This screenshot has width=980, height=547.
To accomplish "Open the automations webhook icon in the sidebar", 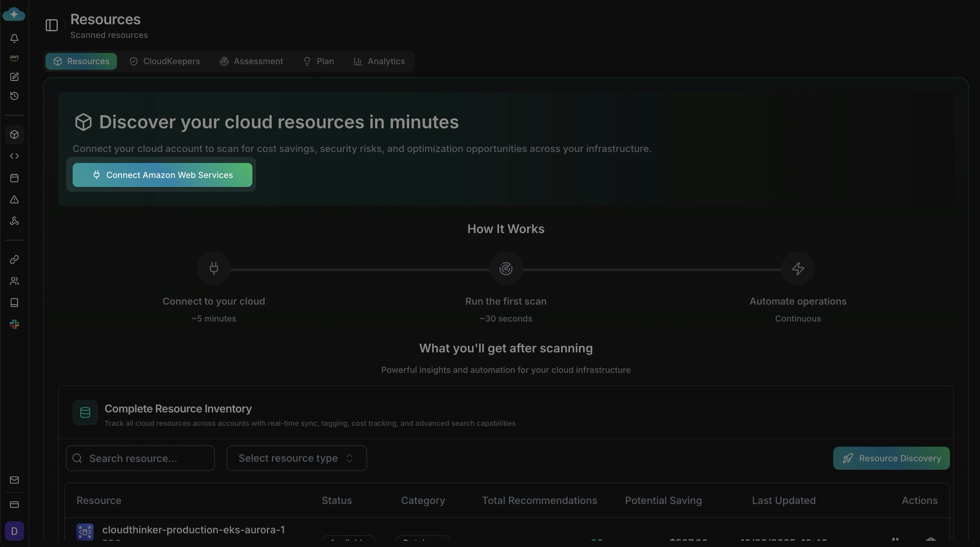I will [14, 221].
